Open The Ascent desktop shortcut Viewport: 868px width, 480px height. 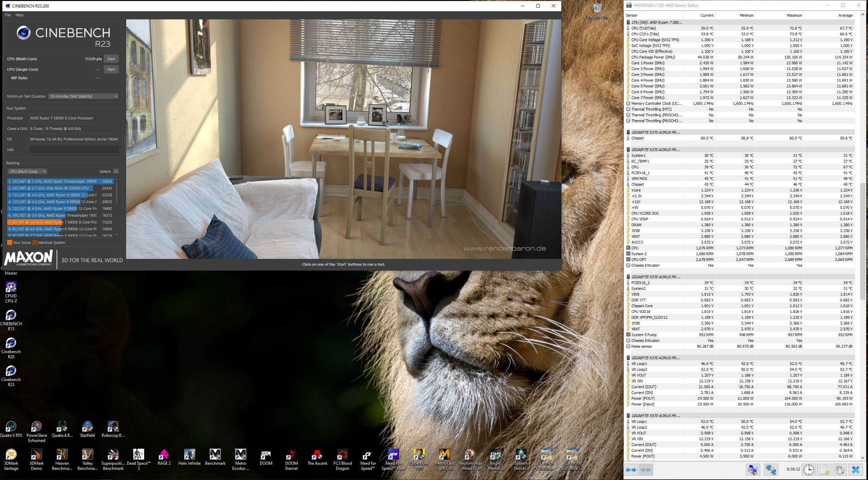pyautogui.click(x=317, y=457)
